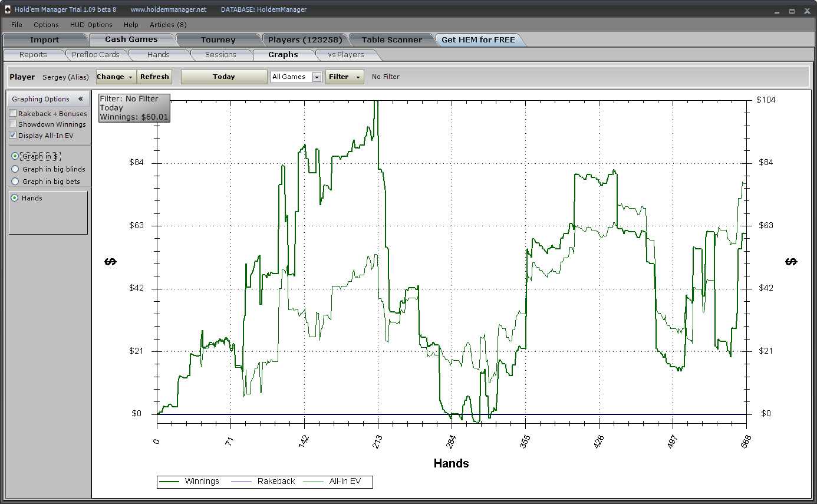Expand the All Games combo box
The image size is (817, 504).
(x=317, y=77)
